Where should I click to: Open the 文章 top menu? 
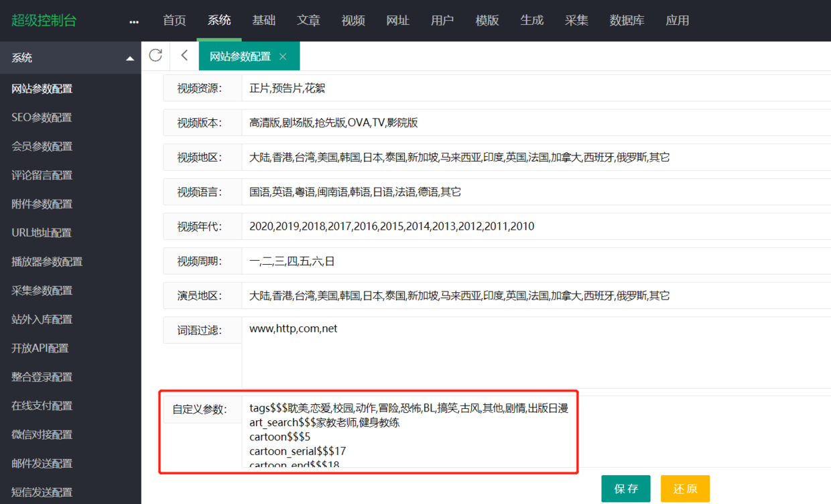[308, 20]
